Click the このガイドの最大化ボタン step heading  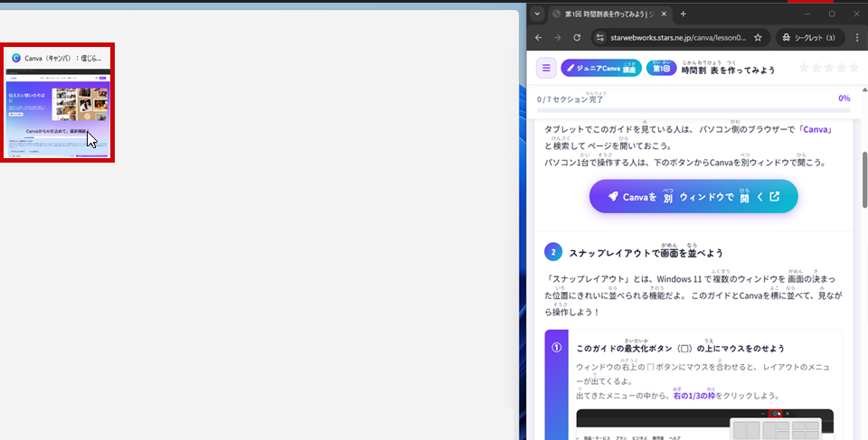[x=680, y=348]
